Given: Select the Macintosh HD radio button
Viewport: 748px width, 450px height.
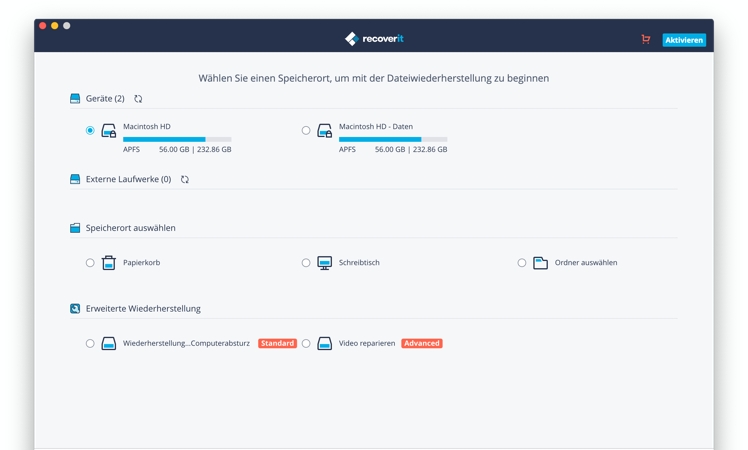Looking at the screenshot, I should (90, 131).
